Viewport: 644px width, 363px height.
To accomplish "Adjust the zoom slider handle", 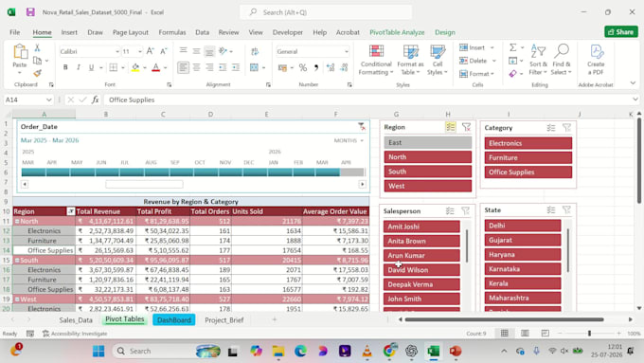I will 589,334.
